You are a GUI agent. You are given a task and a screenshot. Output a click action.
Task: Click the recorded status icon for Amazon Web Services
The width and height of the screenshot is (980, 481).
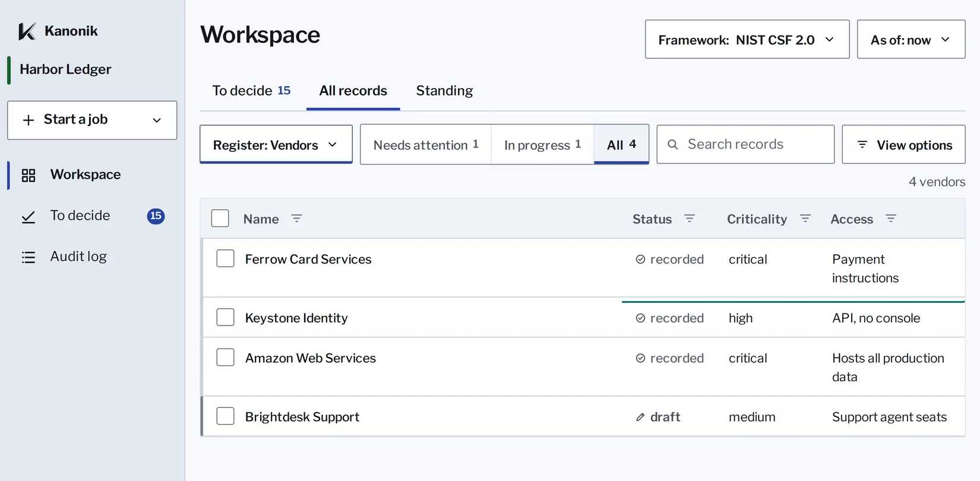pyautogui.click(x=640, y=358)
